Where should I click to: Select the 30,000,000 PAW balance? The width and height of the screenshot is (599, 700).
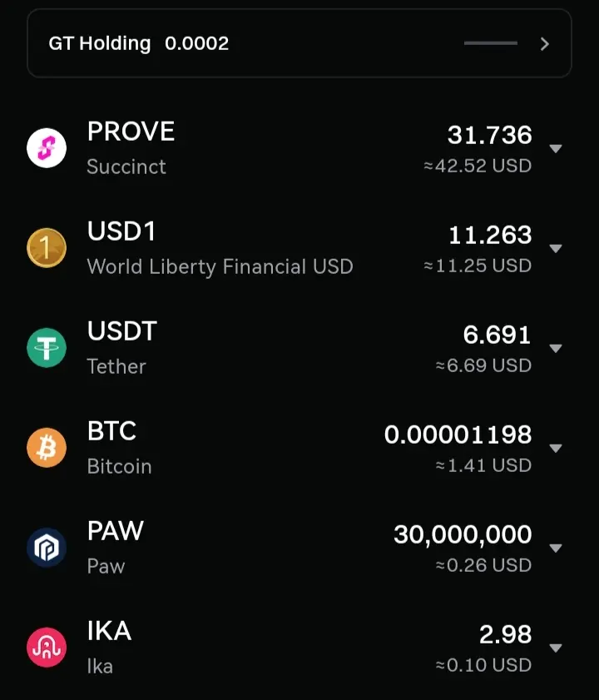[x=463, y=535]
